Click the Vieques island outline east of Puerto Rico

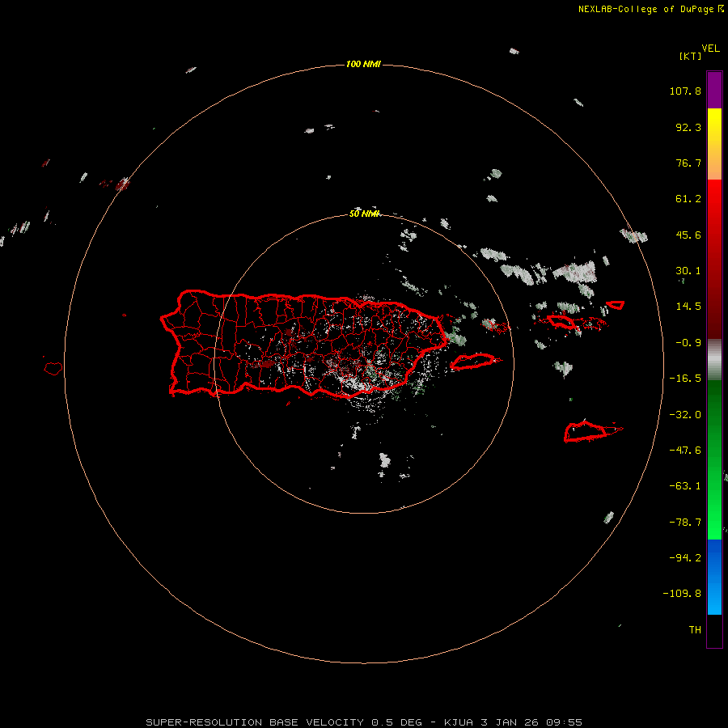[473, 362]
